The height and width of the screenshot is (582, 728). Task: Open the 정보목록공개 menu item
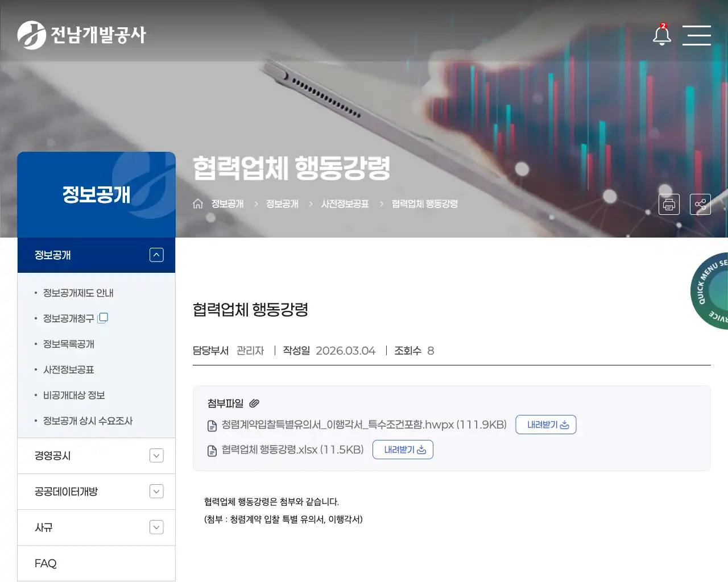tap(69, 344)
